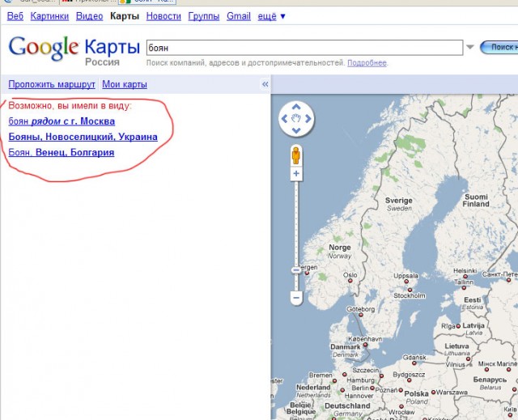Click the Berlin city marker
518x420 pixels.
[372, 388]
